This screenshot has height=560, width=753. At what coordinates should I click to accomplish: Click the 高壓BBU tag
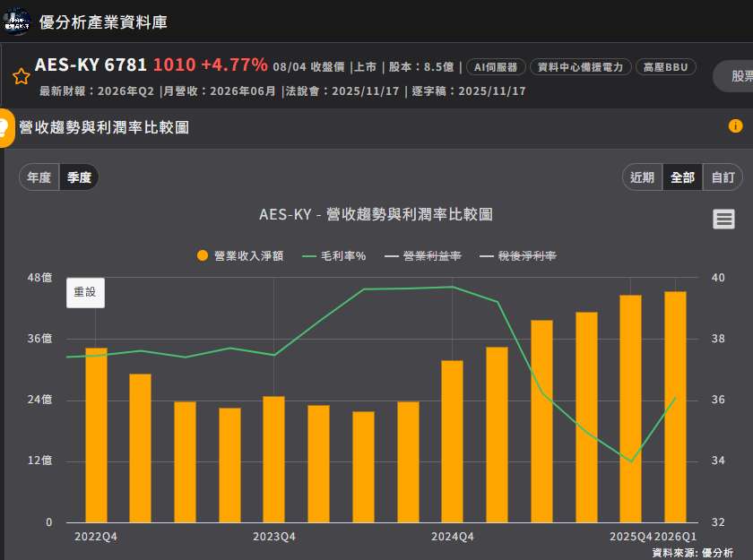(665, 67)
